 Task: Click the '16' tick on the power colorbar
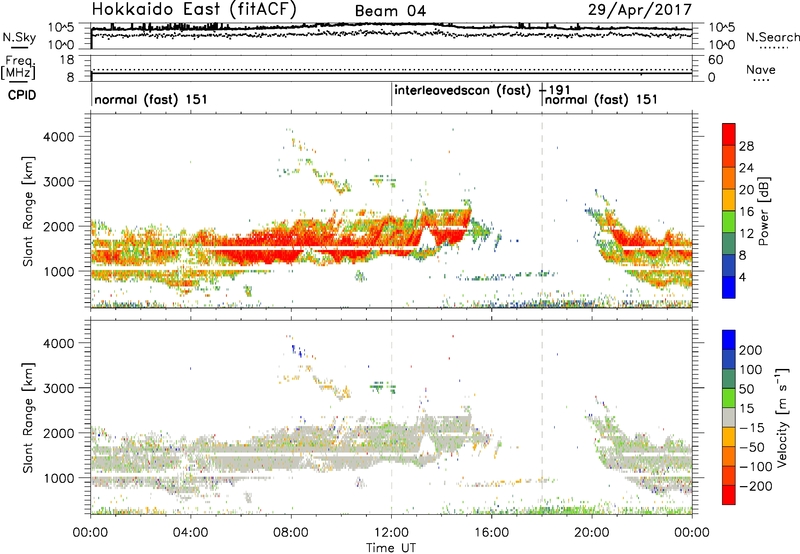point(746,212)
